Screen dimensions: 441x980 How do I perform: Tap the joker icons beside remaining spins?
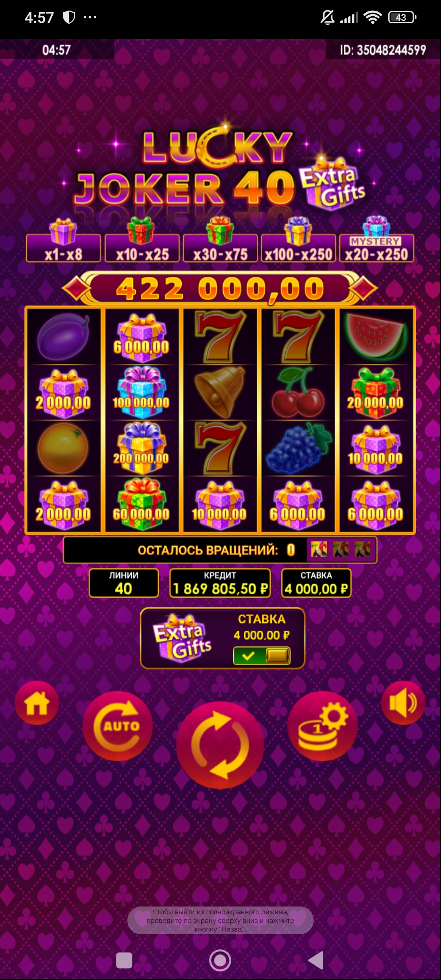341,550
